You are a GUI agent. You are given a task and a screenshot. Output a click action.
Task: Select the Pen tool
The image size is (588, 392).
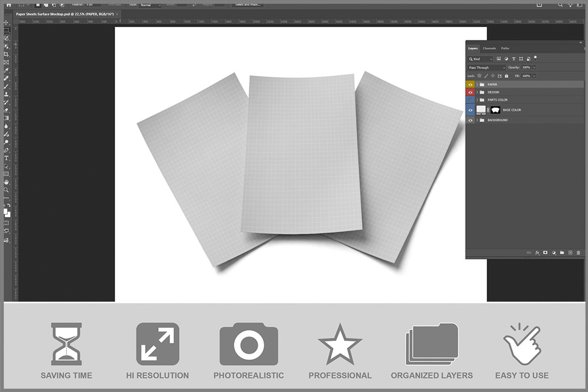coord(6,150)
